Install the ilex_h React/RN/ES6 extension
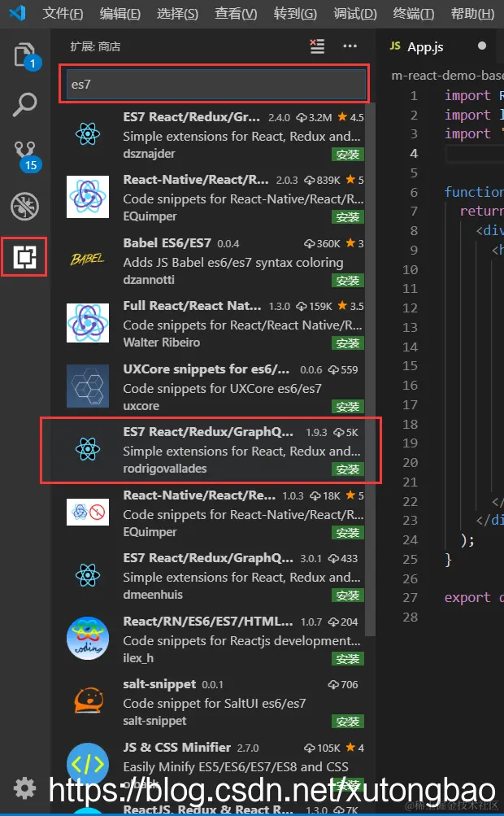 coord(348,659)
